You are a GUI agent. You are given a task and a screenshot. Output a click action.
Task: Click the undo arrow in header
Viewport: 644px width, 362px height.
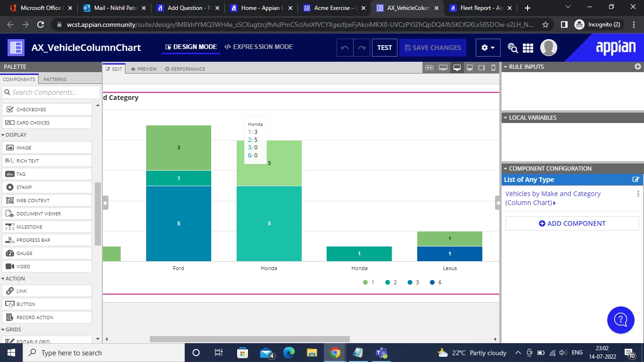345,48
